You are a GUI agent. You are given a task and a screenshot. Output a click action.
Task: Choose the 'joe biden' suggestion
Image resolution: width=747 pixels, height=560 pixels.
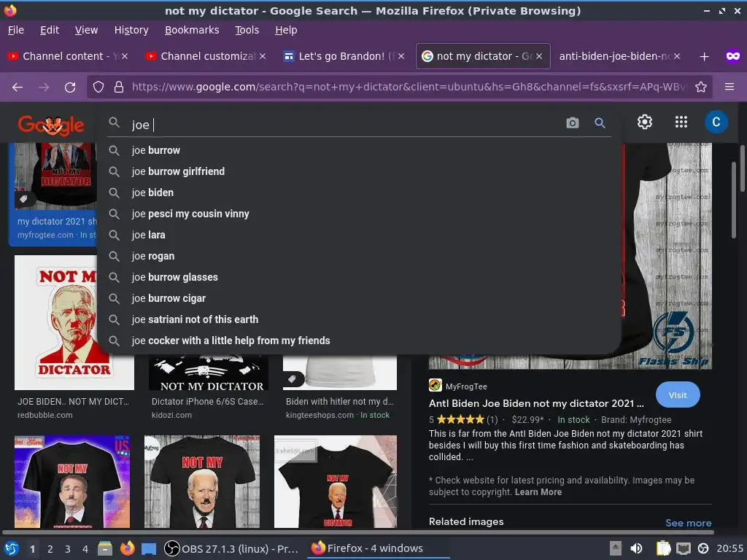point(360,192)
